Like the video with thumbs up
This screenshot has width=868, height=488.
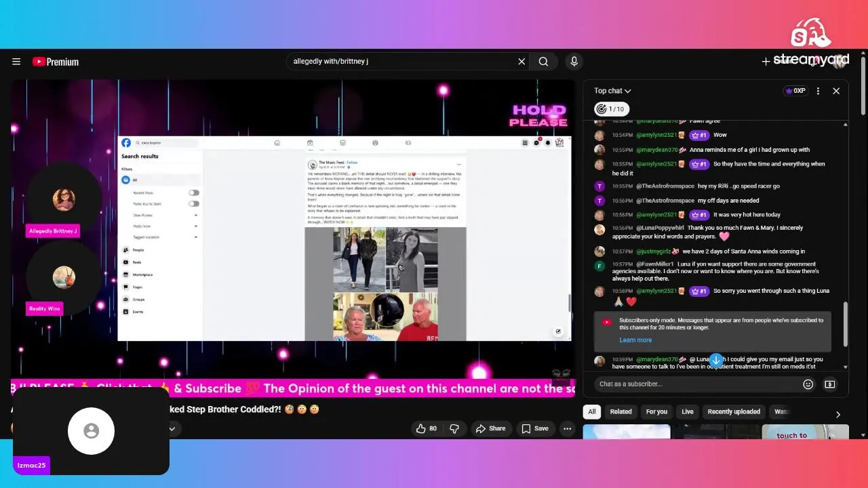tap(426, 428)
